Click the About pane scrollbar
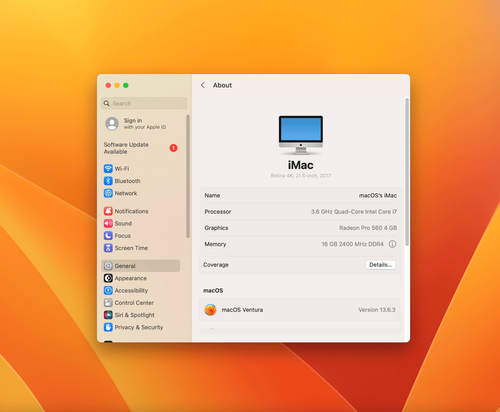500x412 pixels. tap(407, 172)
